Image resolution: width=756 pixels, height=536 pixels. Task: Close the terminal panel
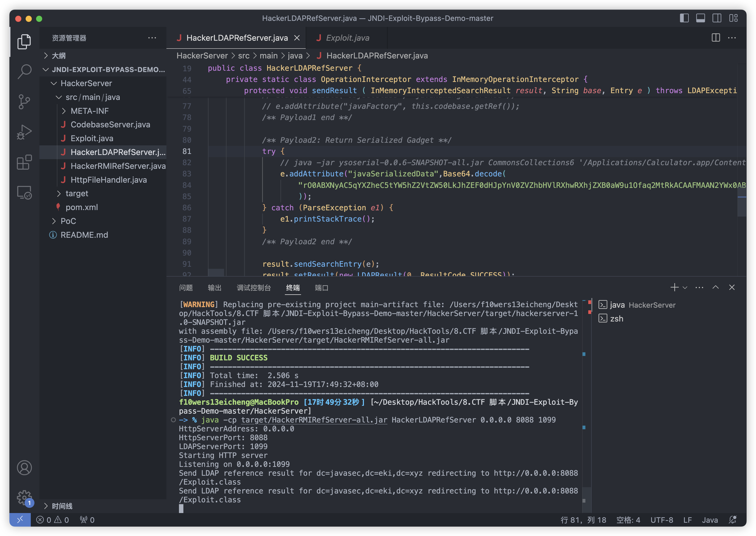point(731,288)
